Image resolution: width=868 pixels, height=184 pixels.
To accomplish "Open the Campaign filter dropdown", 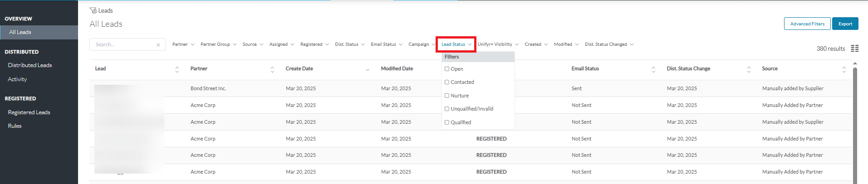I will (422, 44).
